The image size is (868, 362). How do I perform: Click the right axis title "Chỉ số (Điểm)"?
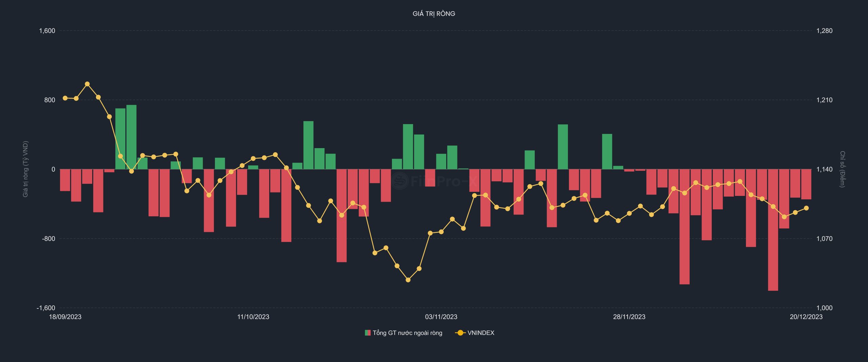(x=842, y=169)
